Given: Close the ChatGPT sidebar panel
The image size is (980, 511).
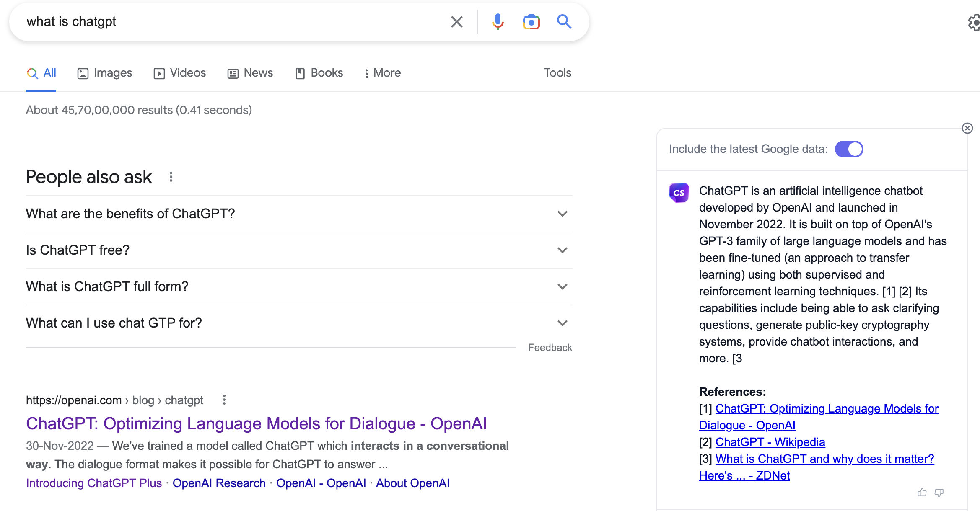Looking at the screenshot, I should coord(967,129).
